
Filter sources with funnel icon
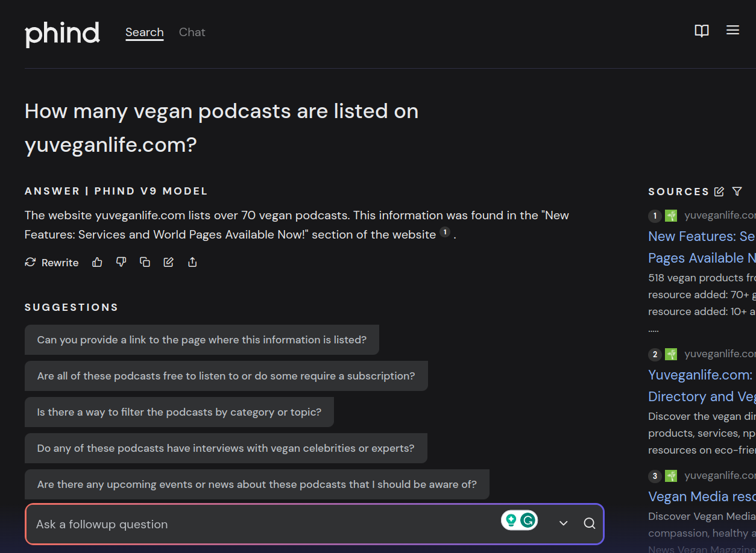tap(737, 192)
